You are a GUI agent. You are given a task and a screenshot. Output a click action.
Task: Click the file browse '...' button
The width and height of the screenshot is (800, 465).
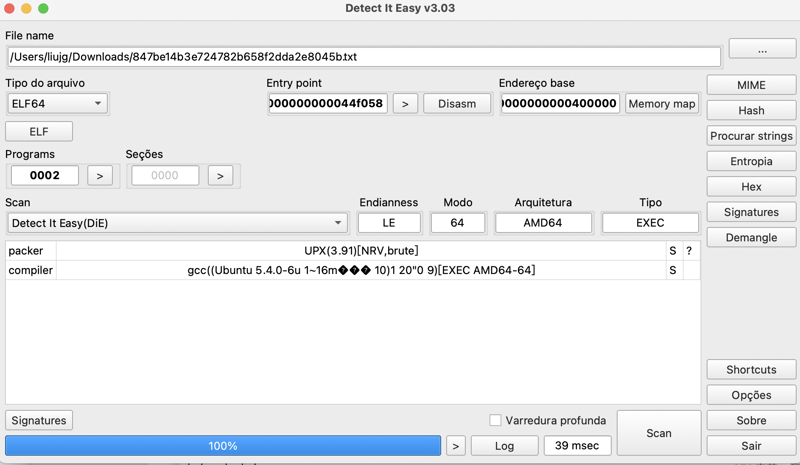tap(762, 49)
